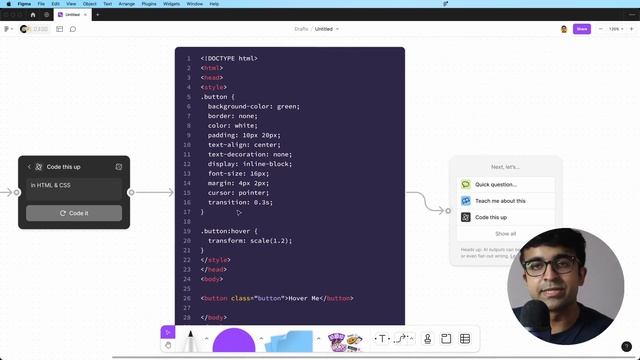The width and height of the screenshot is (640, 360).
Task: Click the Drafts breadcrumb
Action: pos(301,29)
